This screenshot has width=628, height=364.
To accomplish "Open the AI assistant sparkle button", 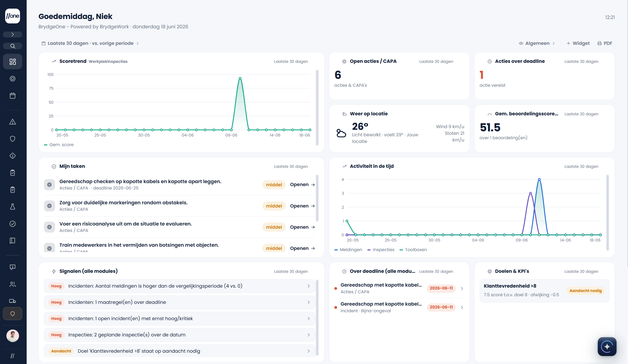I will coord(607,347).
